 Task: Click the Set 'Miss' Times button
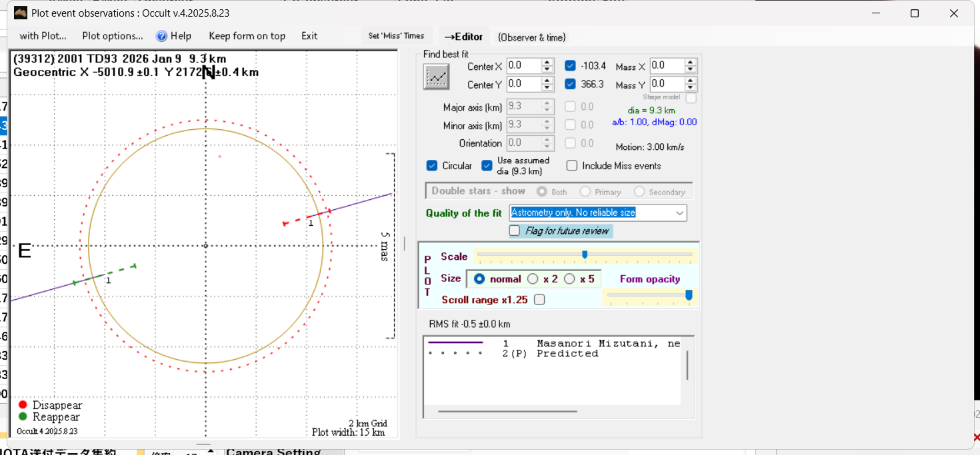pyautogui.click(x=396, y=36)
